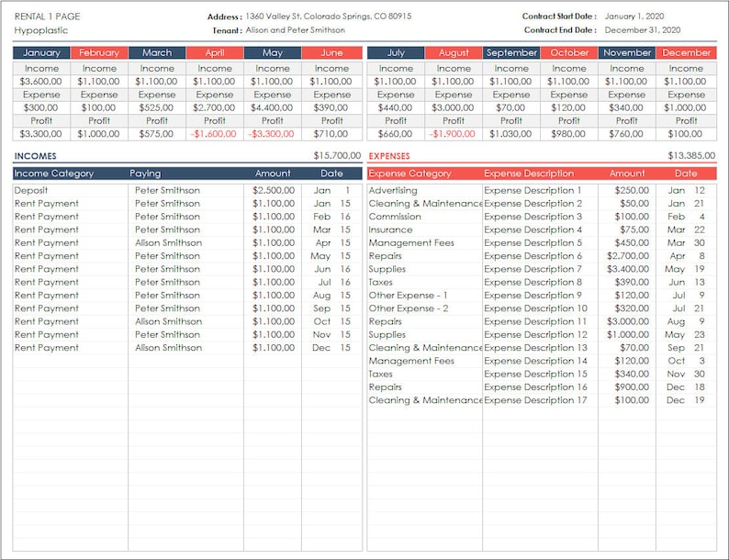Click December expense value $1.000,00
Screen dimensions: 729x560
coord(685,107)
